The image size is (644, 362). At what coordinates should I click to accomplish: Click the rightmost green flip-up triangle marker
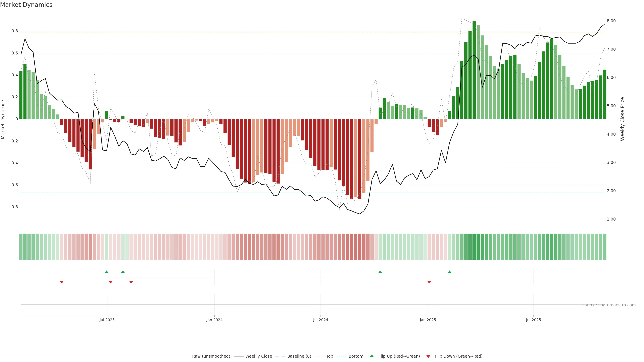tap(449, 272)
